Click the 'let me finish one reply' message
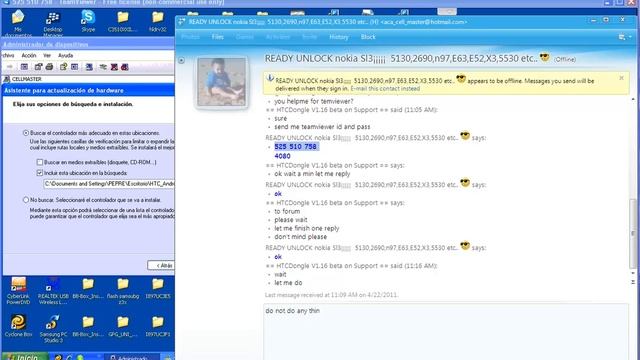This screenshot has width=640, height=360. [x=307, y=229]
